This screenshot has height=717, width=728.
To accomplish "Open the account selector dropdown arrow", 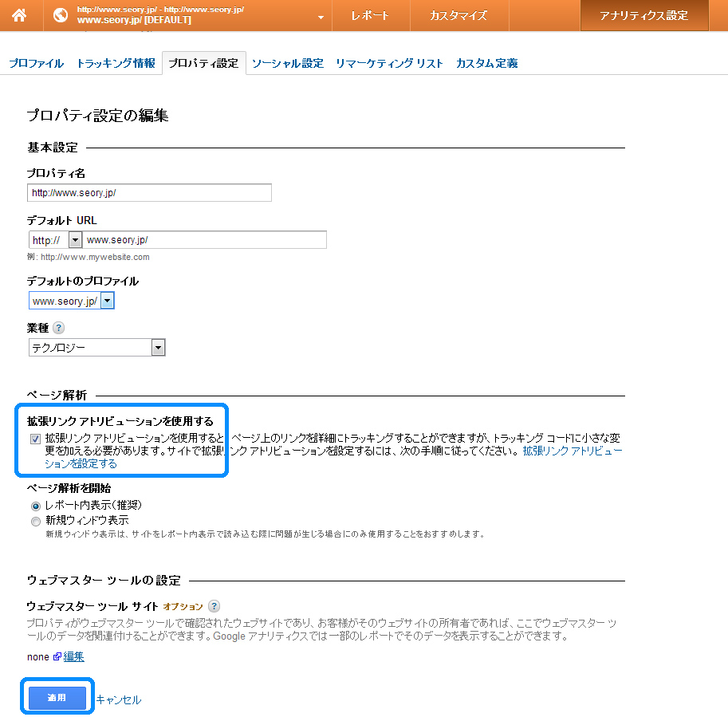I will (x=321, y=16).
